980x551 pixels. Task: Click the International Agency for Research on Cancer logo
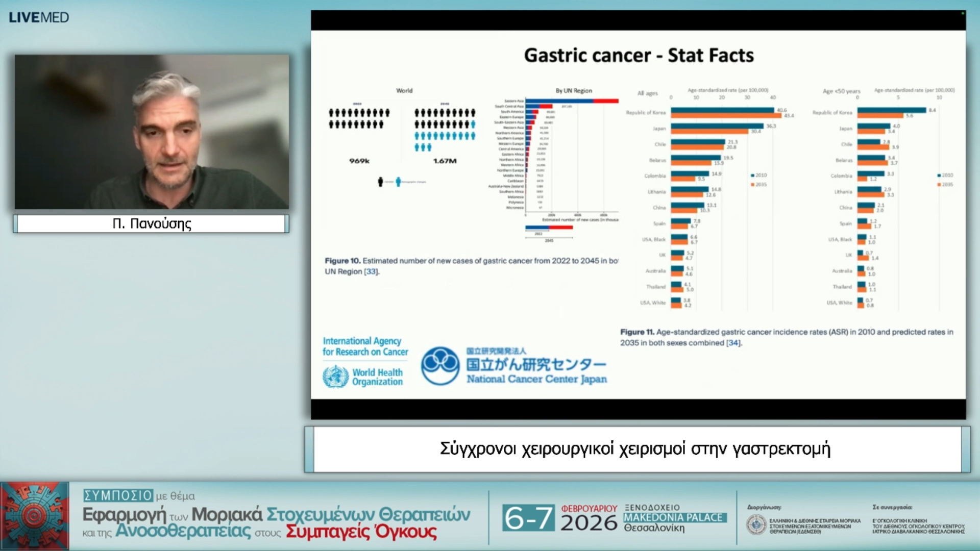365,346
